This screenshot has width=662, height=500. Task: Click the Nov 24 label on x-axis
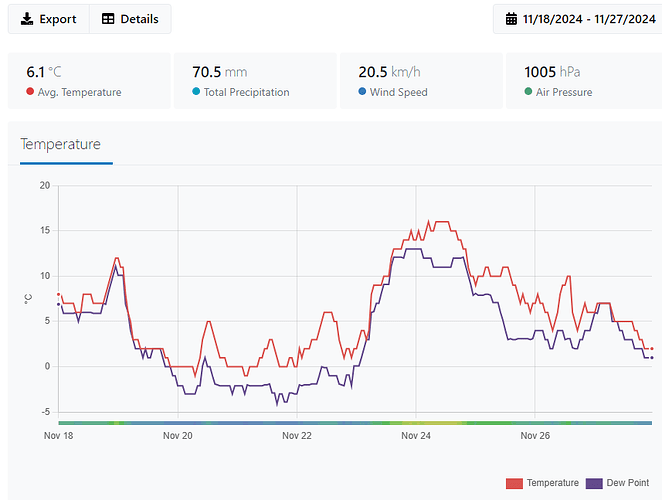(x=416, y=436)
